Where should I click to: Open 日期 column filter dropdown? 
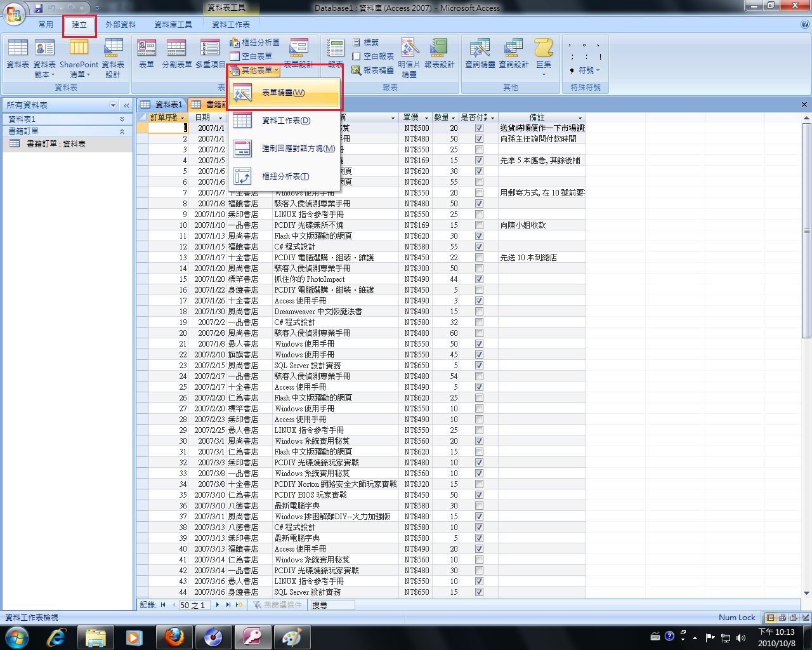coord(221,117)
